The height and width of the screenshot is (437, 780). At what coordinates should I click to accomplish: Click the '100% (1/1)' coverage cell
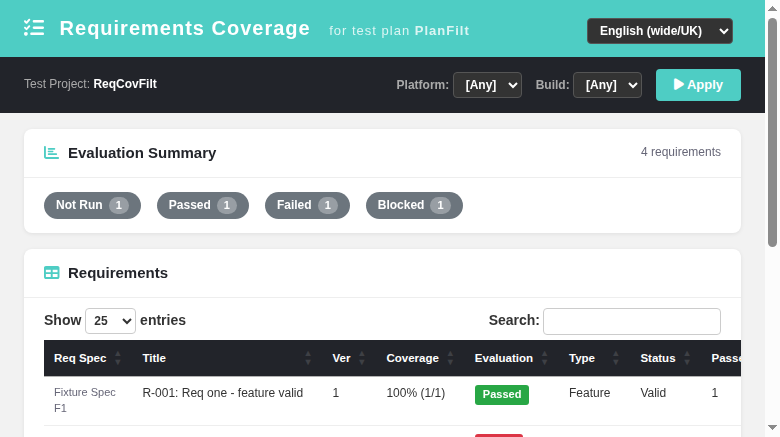416,393
